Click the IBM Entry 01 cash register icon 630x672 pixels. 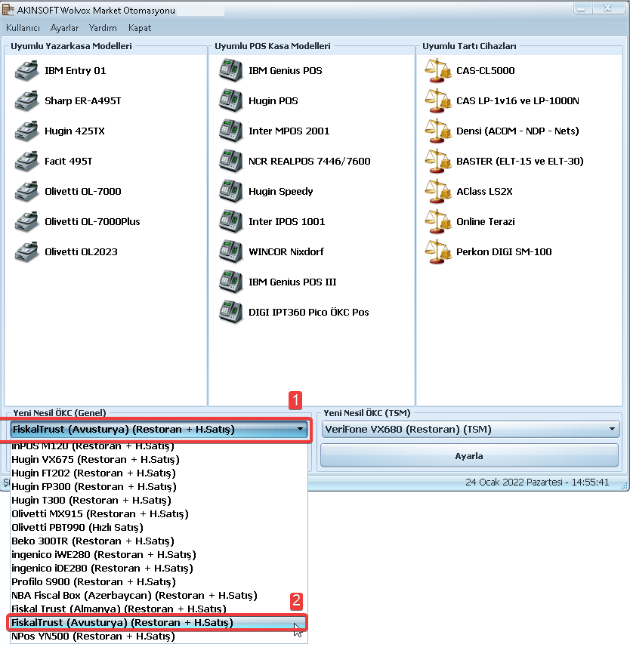[26, 71]
